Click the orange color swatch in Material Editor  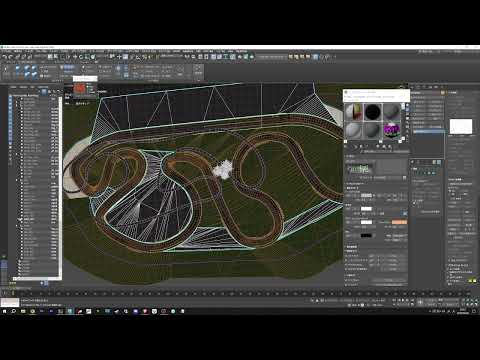(x=400, y=222)
